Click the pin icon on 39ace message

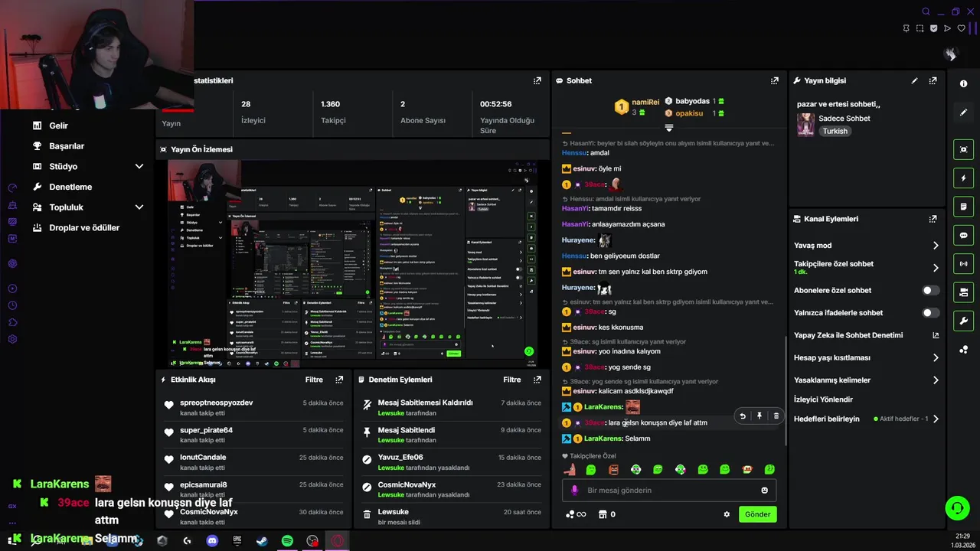[x=759, y=416]
